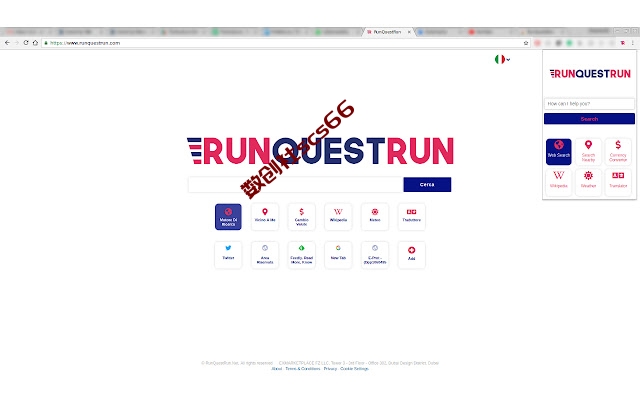Click the large RunQuestRun logo on the page

pos(320,151)
